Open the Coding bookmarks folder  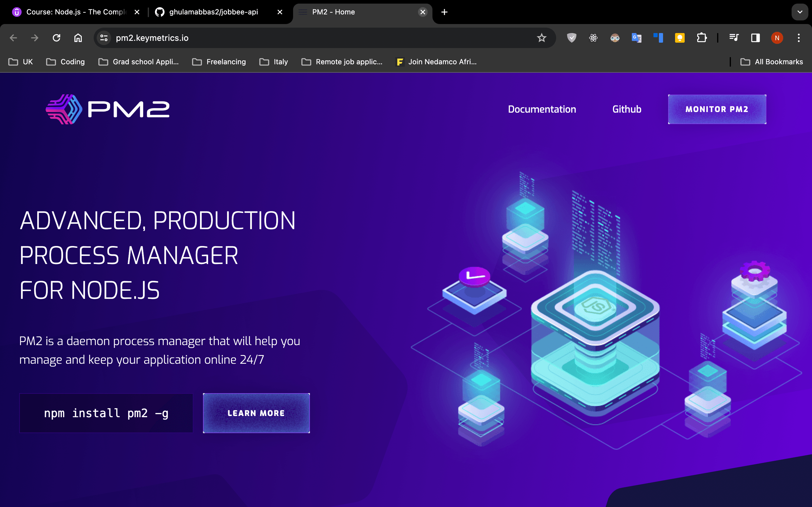(x=65, y=62)
